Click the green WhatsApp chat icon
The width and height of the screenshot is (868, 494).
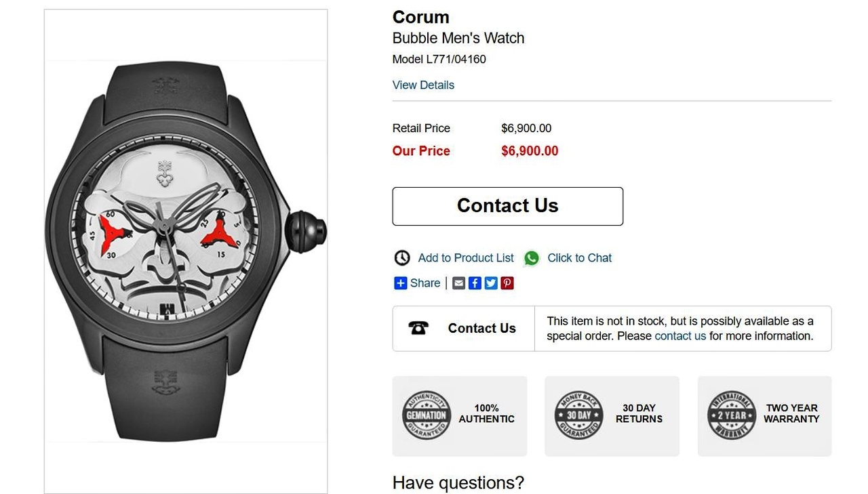(532, 258)
